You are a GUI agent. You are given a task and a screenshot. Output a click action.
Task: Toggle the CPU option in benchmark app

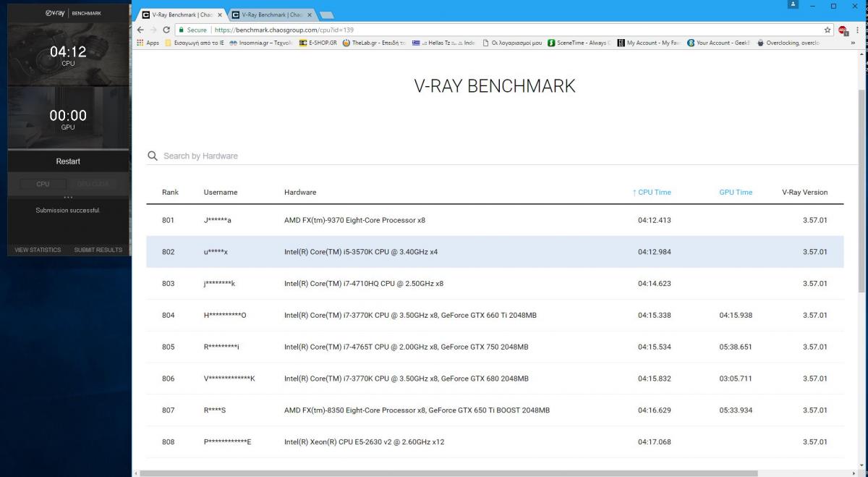click(43, 185)
